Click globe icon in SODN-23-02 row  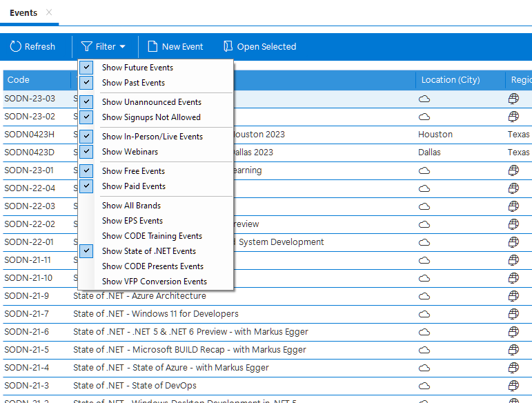(x=513, y=117)
